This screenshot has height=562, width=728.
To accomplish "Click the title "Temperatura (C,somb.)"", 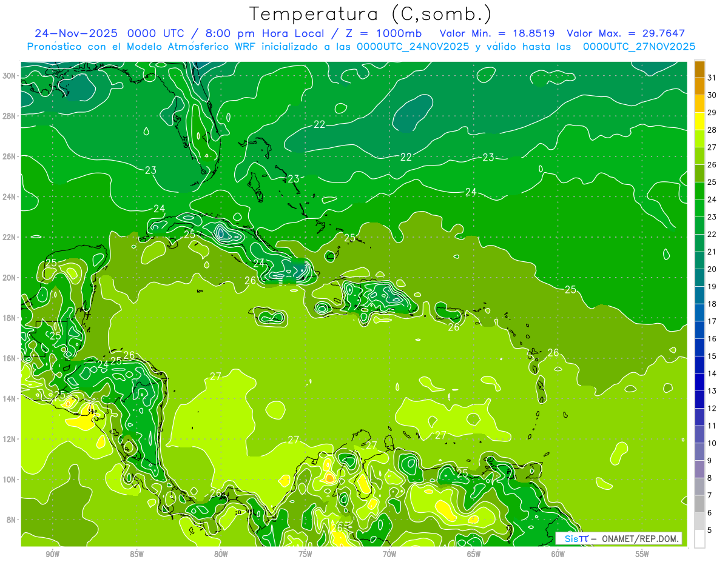I will click(369, 14).
